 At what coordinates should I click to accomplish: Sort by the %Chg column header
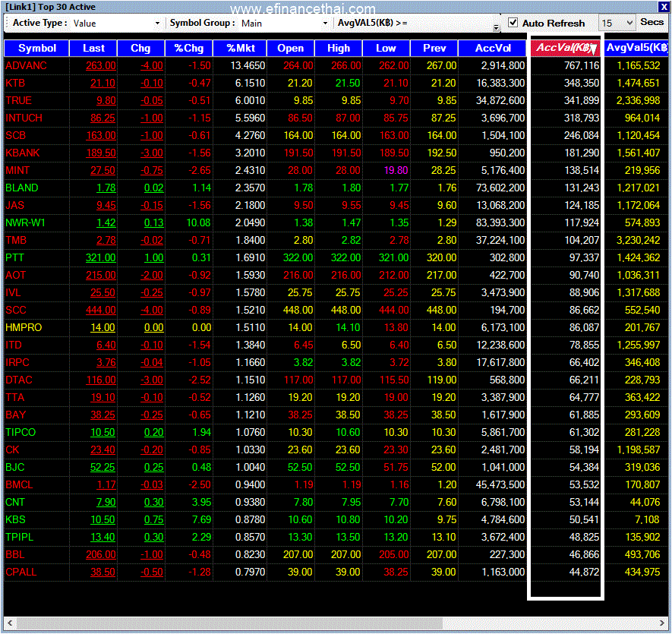pyautogui.click(x=188, y=48)
